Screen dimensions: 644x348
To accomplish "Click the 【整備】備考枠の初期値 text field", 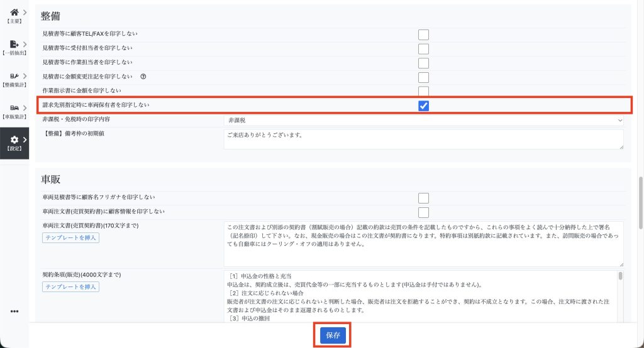I will tap(423, 139).
